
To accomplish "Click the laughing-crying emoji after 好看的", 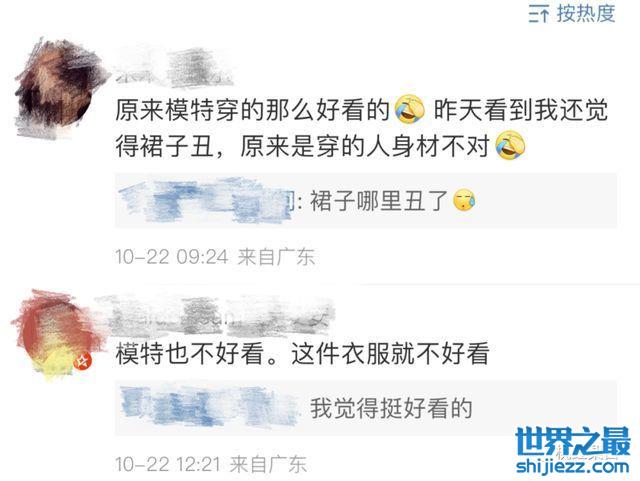I will click(x=410, y=109).
